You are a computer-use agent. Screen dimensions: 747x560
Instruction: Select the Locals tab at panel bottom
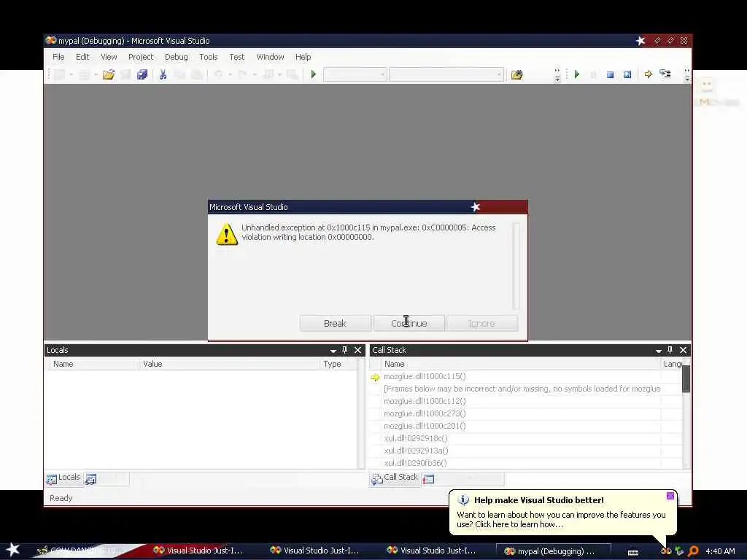[x=63, y=478]
